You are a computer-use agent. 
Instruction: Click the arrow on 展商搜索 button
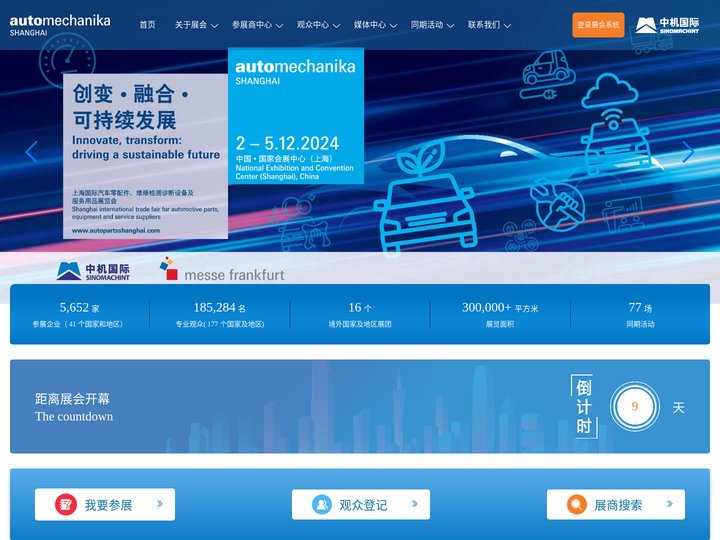[670, 504]
